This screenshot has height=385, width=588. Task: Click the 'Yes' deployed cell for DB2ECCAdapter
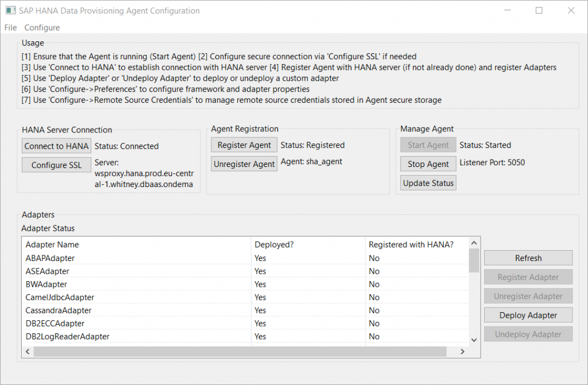tap(260, 324)
